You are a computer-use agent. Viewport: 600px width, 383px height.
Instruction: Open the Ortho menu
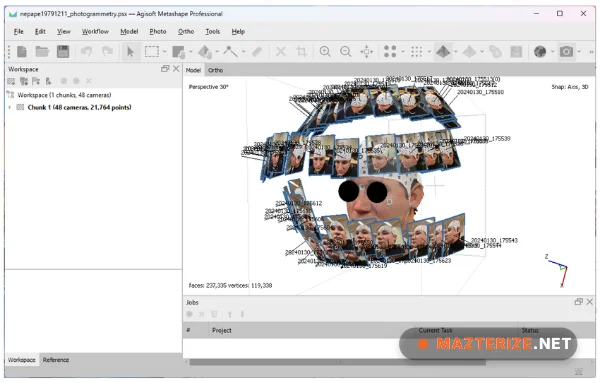[x=186, y=31]
